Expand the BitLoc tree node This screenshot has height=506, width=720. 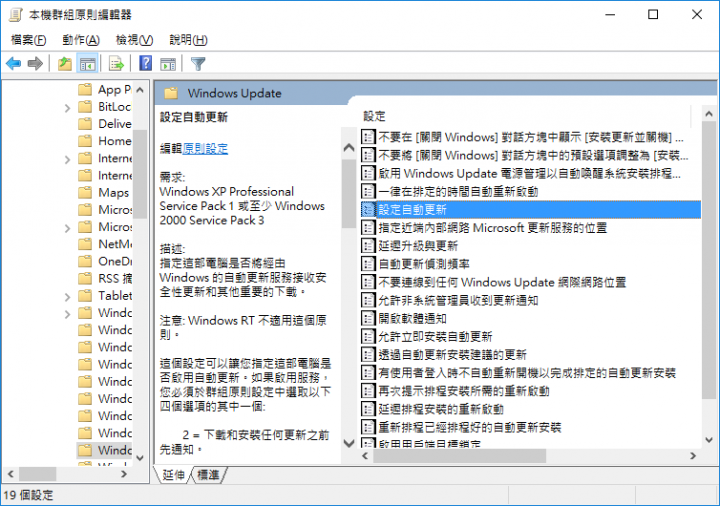(67, 108)
